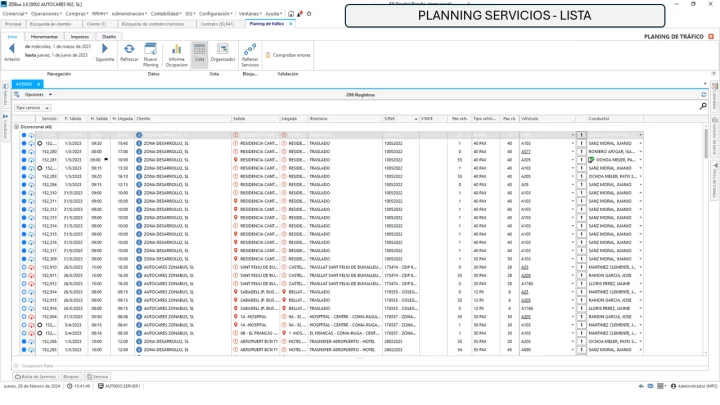This screenshot has height=405, width=720.
Task: Switch to the Herramientas ribbon tab
Action: (44, 35)
